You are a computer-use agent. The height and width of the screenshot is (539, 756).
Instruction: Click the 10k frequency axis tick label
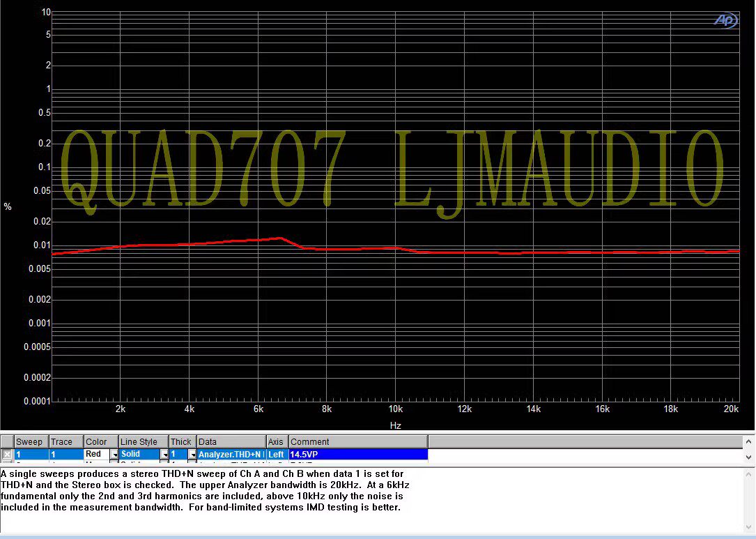point(395,409)
